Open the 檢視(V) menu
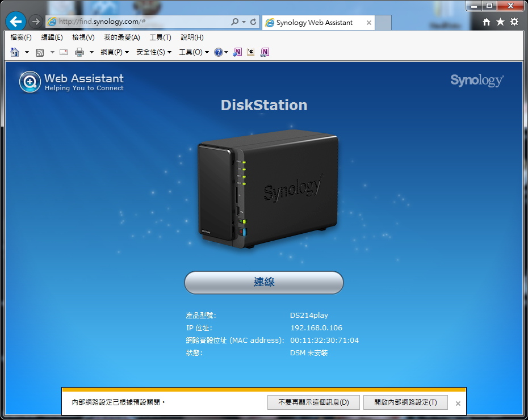This screenshot has height=420, width=528. pyautogui.click(x=83, y=37)
